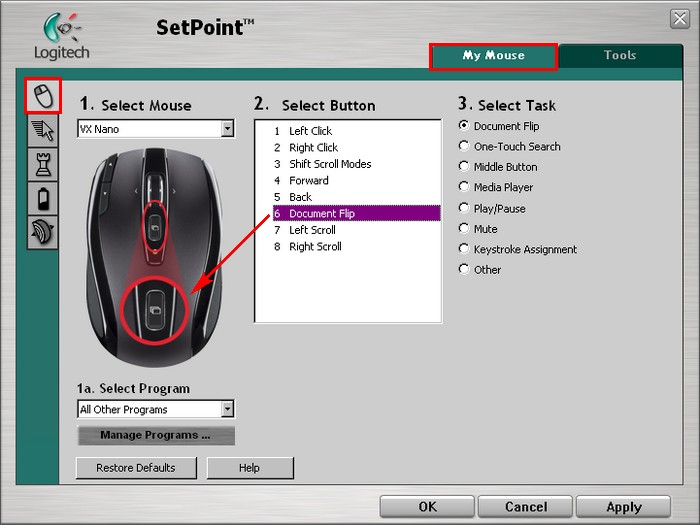Open the mouse button settings sidebar icon
The height and width of the screenshot is (525, 700).
(x=43, y=96)
